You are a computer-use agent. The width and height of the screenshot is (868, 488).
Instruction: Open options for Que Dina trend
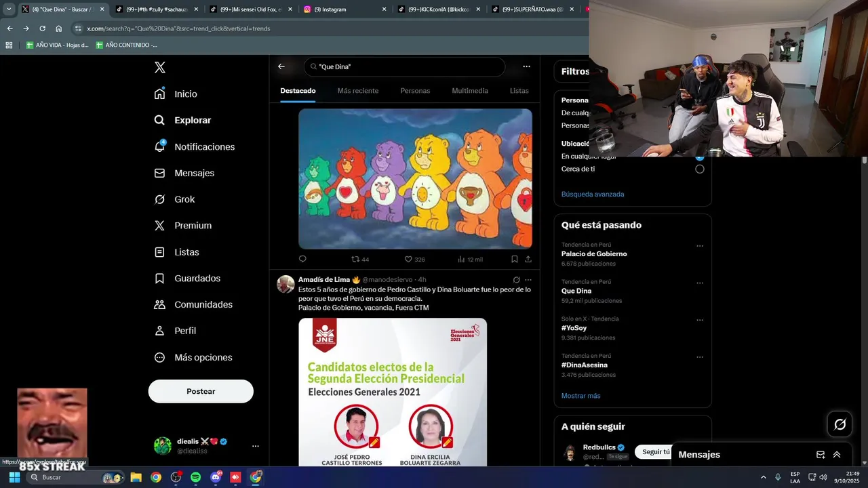(700, 283)
